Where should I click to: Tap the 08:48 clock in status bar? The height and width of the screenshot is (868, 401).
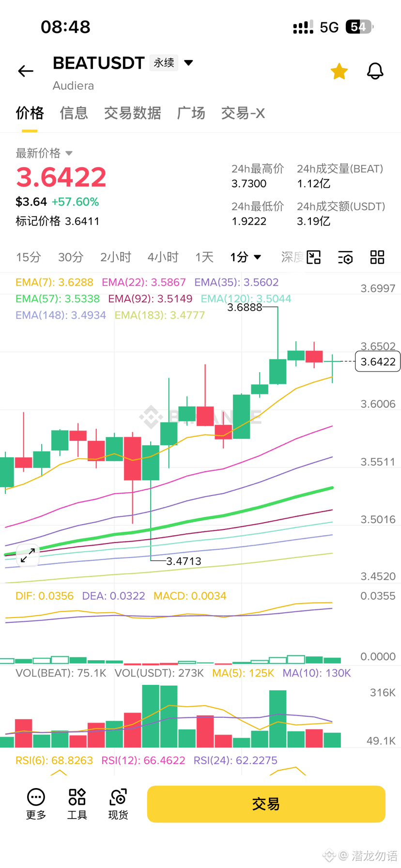(65, 27)
